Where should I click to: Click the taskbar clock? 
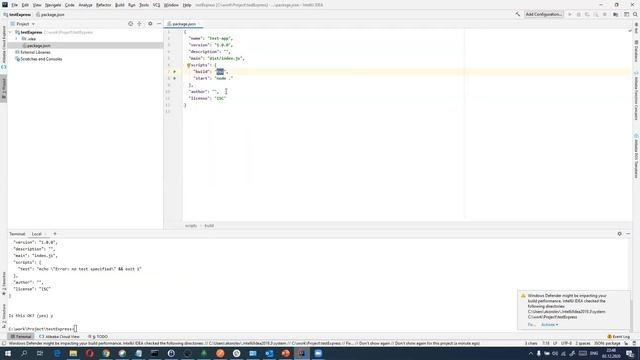point(611,353)
